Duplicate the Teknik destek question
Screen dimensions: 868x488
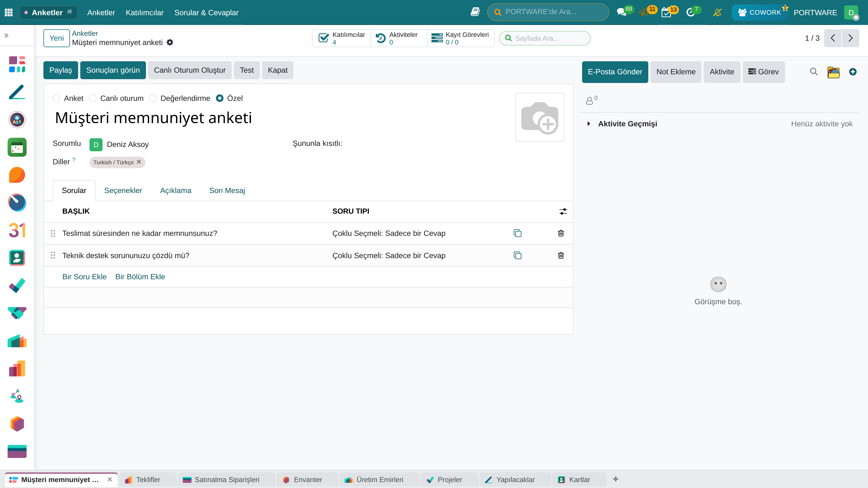518,255
